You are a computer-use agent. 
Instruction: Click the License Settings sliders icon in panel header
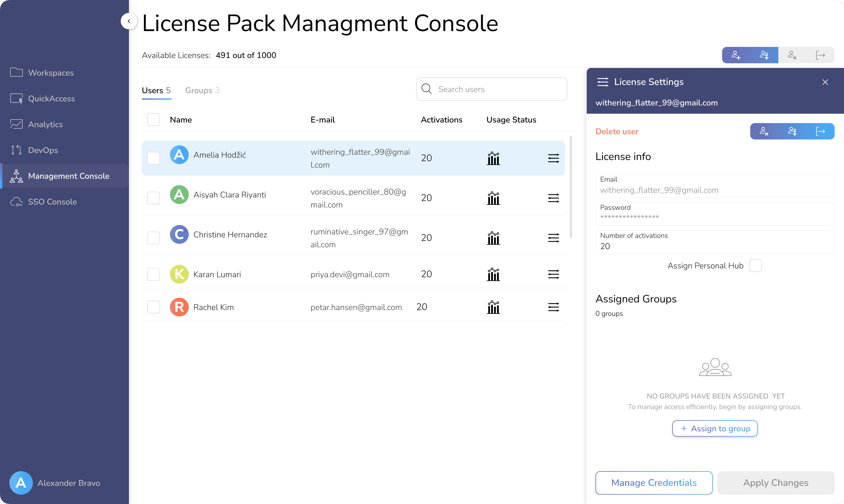pos(603,82)
